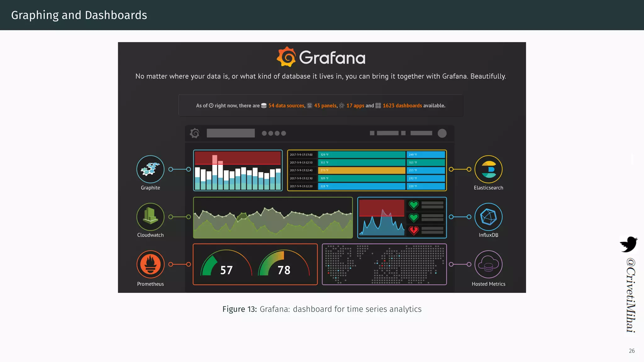644x362 pixels.
Task: Click the Cloudwatch data source icon
Action: 150,217
